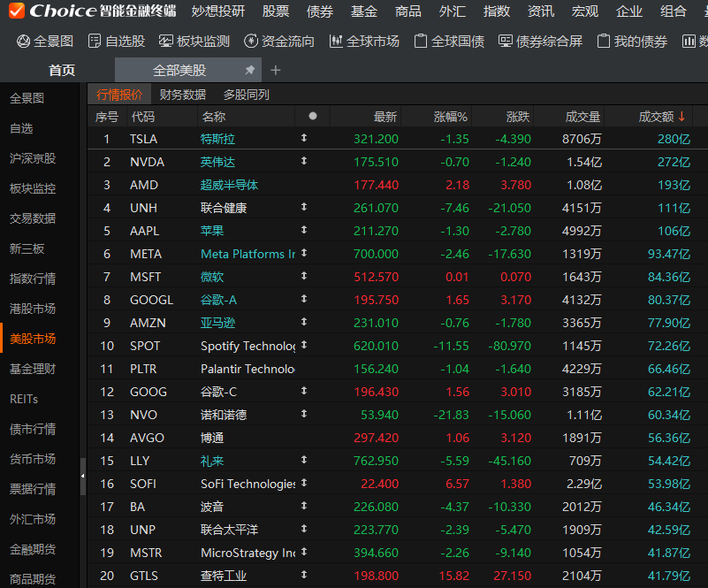Open 资金流向 toolbar icon
The width and height of the screenshot is (708, 588).
point(251,42)
